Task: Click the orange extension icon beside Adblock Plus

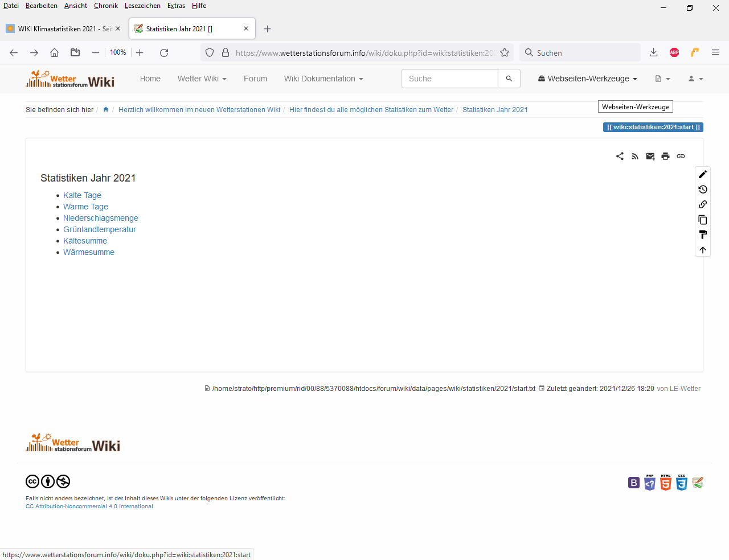Action: [x=695, y=52]
